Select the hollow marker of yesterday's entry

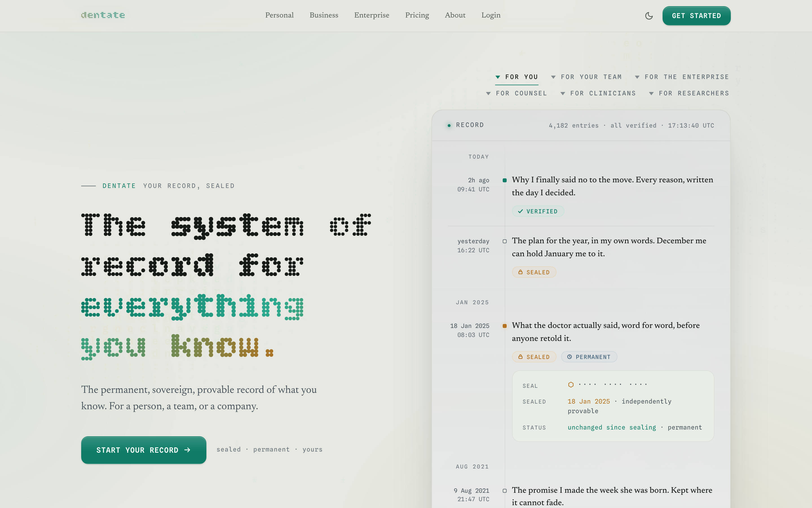click(x=505, y=241)
